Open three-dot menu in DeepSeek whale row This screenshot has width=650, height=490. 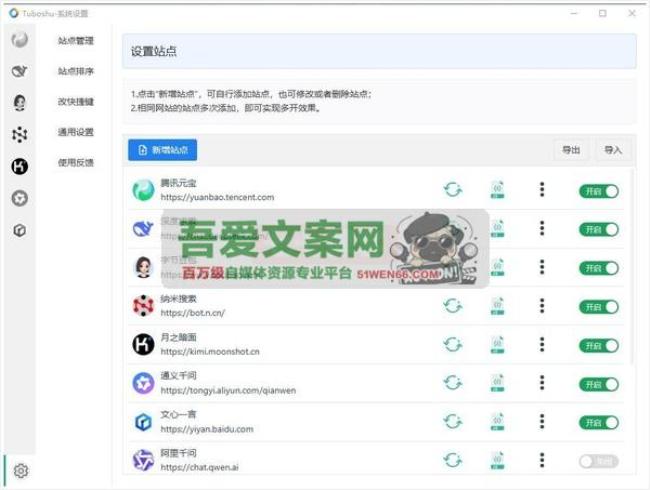pyautogui.click(x=542, y=228)
